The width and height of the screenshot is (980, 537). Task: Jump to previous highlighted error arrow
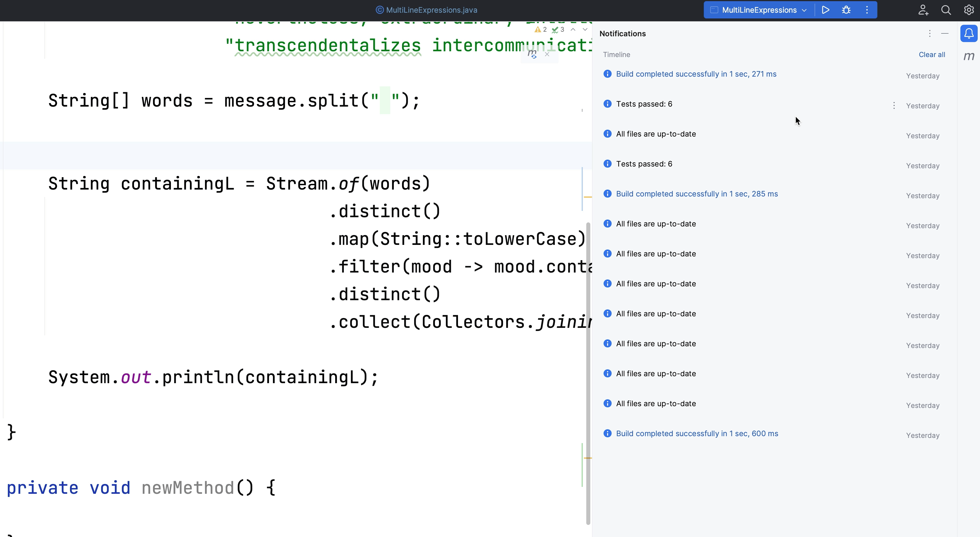pyautogui.click(x=573, y=30)
